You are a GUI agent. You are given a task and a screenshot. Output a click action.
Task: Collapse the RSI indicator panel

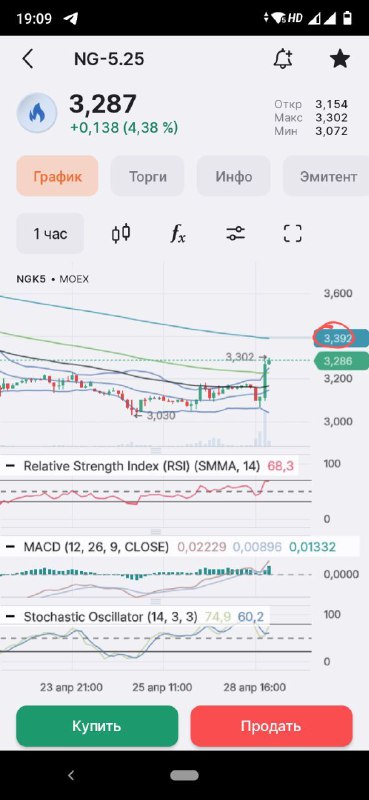pyautogui.click(x=10, y=465)
